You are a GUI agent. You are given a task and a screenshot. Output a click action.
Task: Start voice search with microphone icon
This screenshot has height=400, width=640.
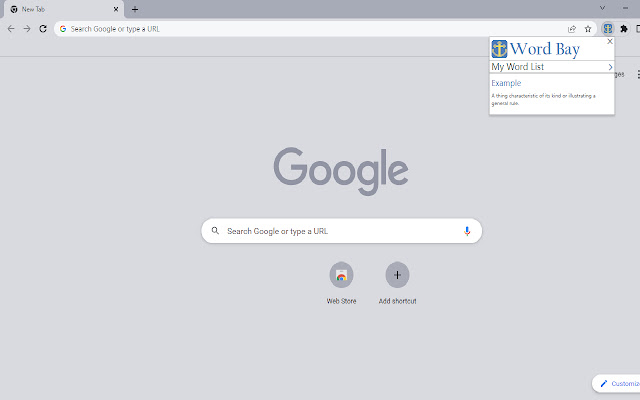coord(467,231)
